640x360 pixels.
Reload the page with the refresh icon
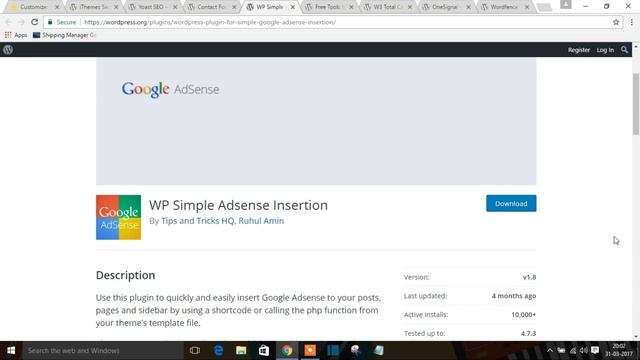tap(35, 22)
